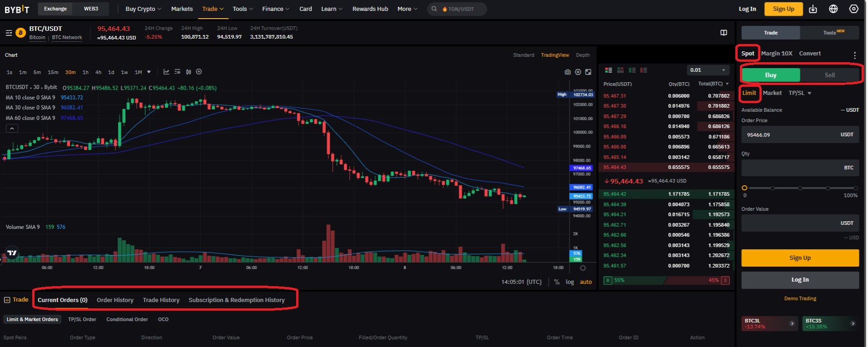Image resolution: width=868 pixels, height=347 pixels.
Task: Open the Margin 10X tab
Action: tap(777, 53)
